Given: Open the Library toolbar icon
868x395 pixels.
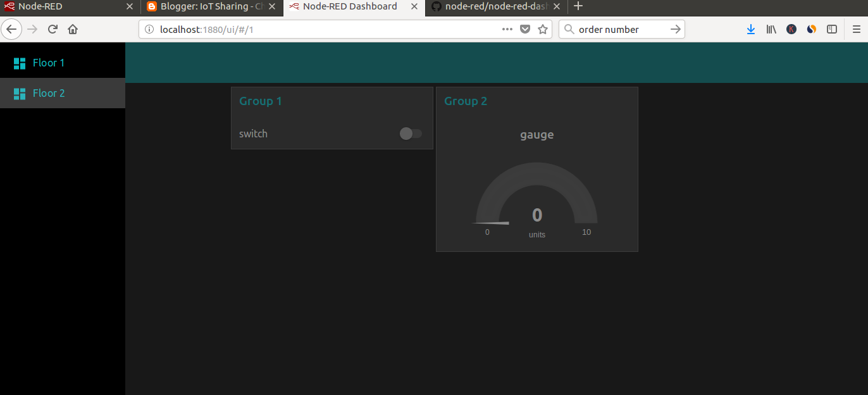Looking at the screenshot, I should click(771, 29).
